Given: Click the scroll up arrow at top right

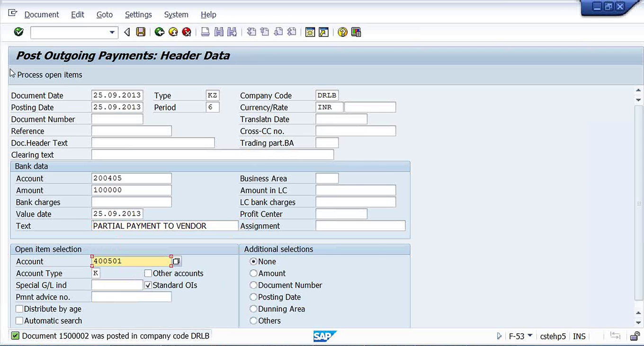Looking at the screenshot, I should pos(638,91).
